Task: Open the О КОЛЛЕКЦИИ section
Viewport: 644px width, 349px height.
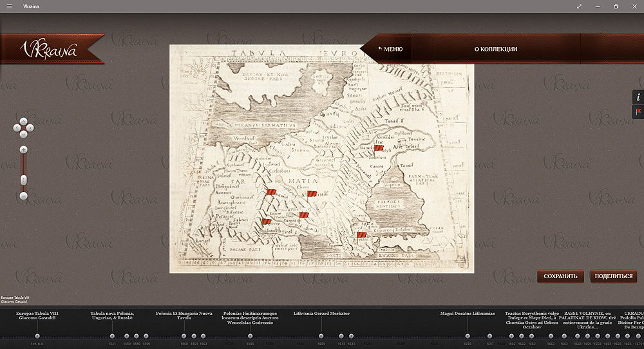Action: (x=496, y=49)
